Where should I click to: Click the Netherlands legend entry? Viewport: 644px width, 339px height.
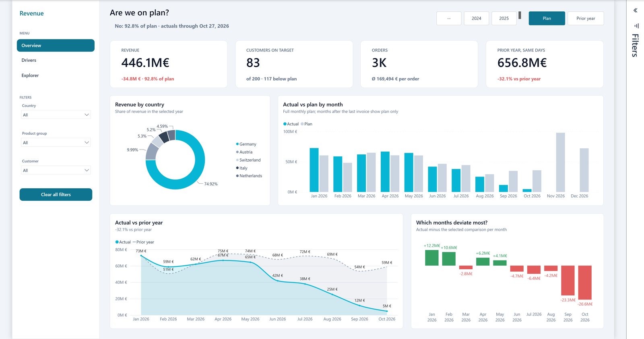point(249,176)
